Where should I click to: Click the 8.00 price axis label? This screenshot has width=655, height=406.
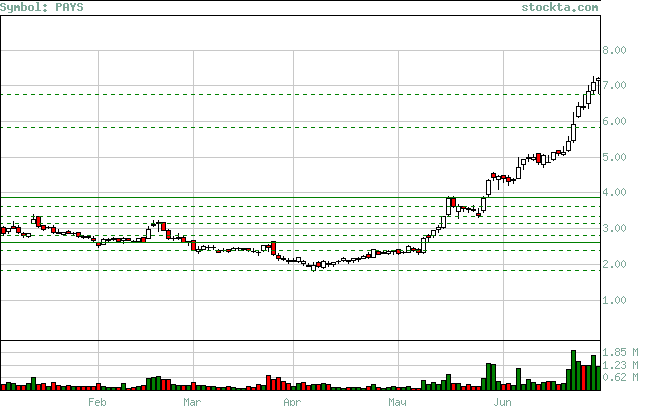tap(614, 50)
